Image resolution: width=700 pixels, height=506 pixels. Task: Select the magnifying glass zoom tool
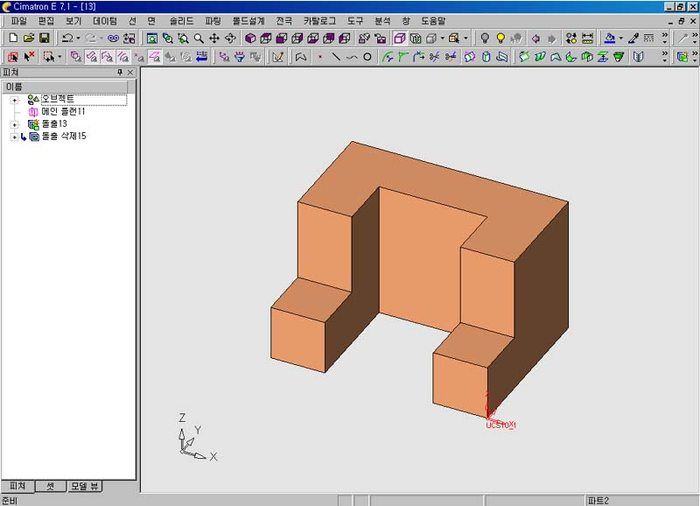(x=199, y=38)
